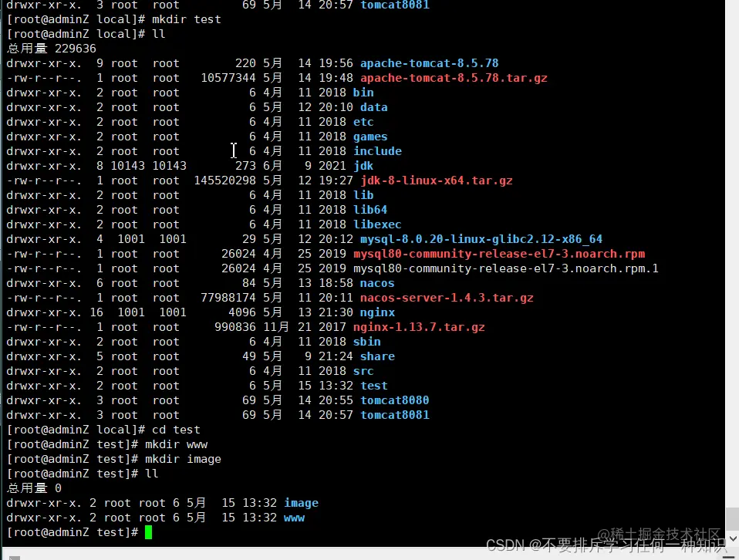
Task: Click the nacos directory entry
Action: pos(377,283)
